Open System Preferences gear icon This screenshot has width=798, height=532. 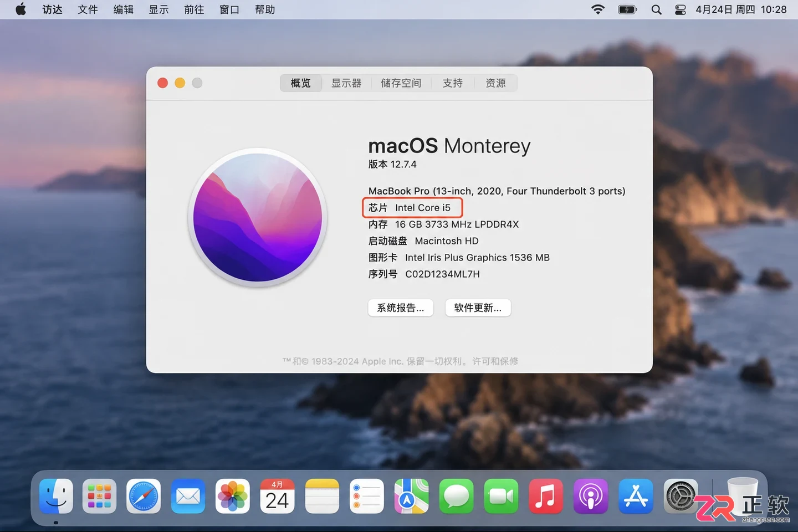[681, 496]
